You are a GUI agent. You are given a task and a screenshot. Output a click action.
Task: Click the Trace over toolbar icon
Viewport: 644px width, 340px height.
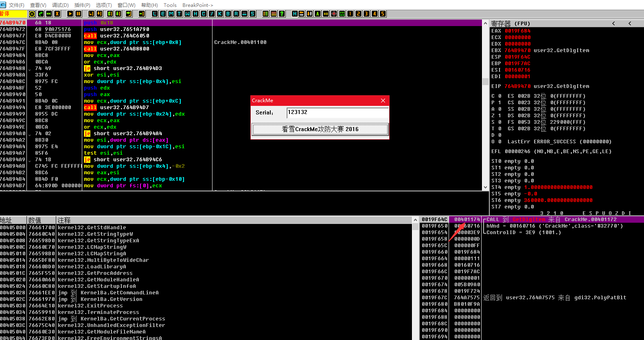pos(118,14)
